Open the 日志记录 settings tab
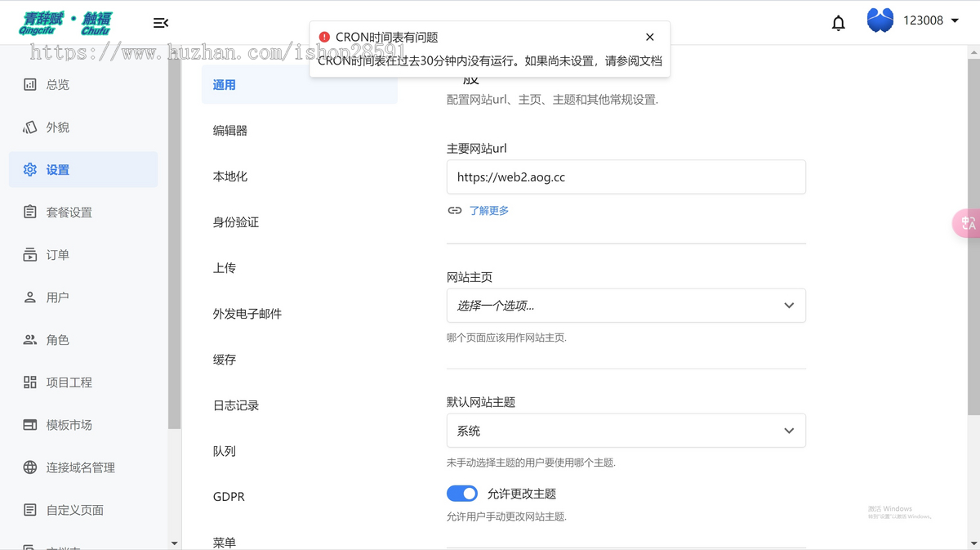980x550 pixels. [x=299, y=405]
